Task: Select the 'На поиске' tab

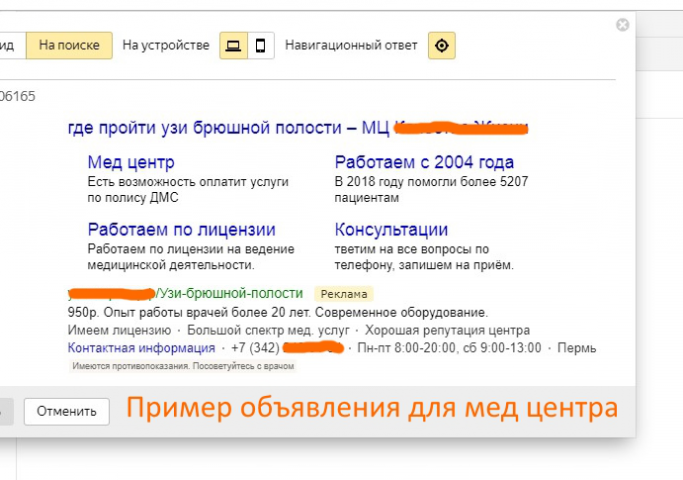Action: [69, 45]
